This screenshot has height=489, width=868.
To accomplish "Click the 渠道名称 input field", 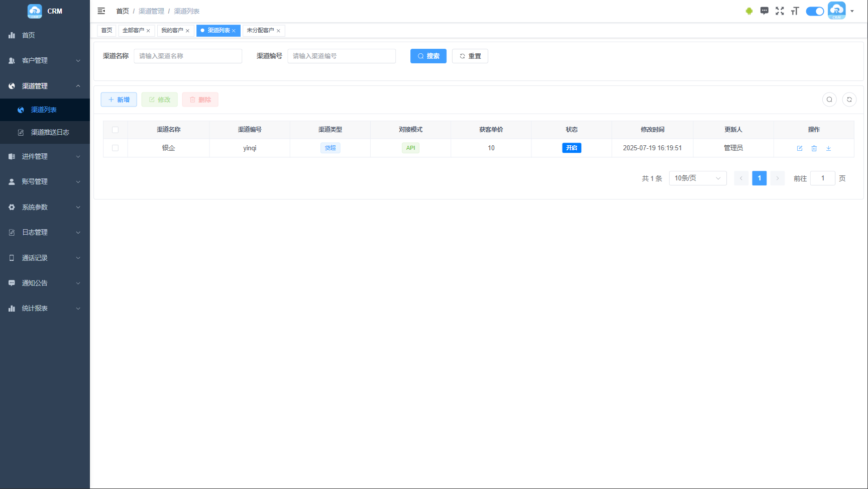I will [x=187, y=56].
